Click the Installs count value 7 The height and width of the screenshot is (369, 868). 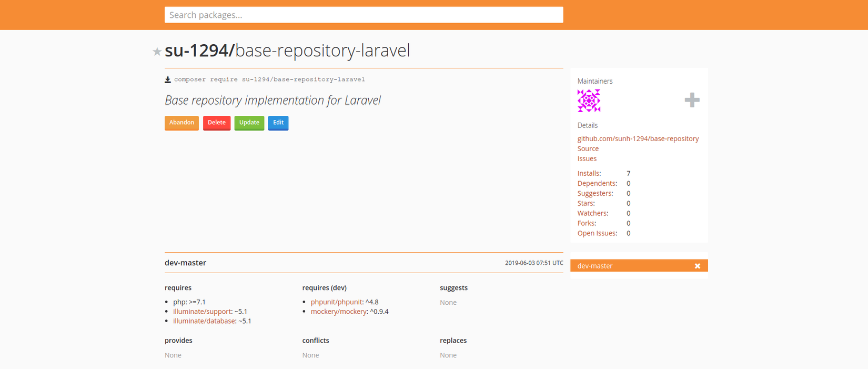point(629,173)
